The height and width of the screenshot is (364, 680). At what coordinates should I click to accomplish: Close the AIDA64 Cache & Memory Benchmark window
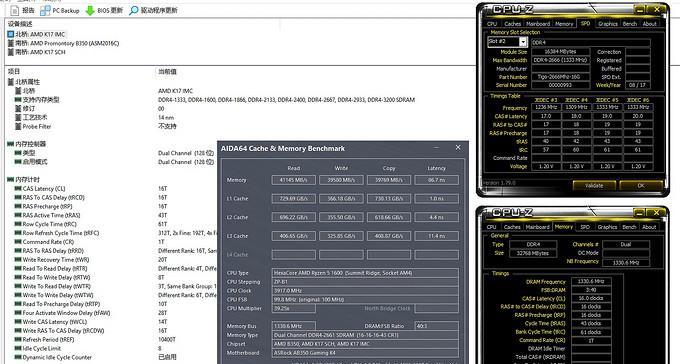coord(458,148)
